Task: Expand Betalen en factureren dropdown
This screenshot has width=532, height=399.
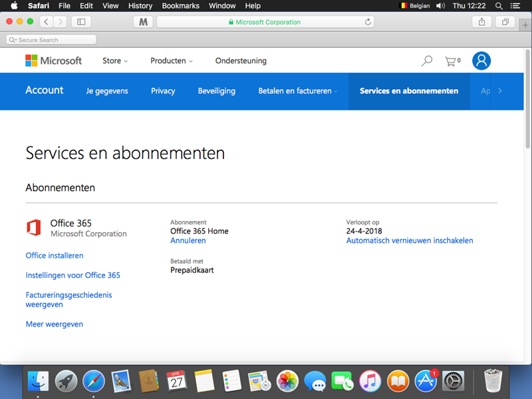Action: (297, 91)
